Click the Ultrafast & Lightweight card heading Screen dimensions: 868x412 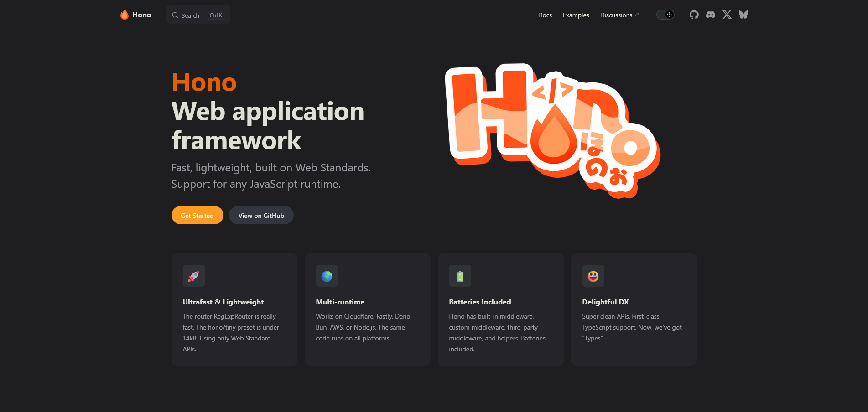tap(223, 302)
